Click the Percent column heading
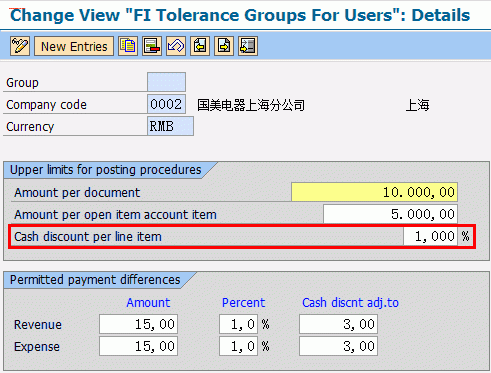Viewport: 491px width, 373px height. pos(244,303)
